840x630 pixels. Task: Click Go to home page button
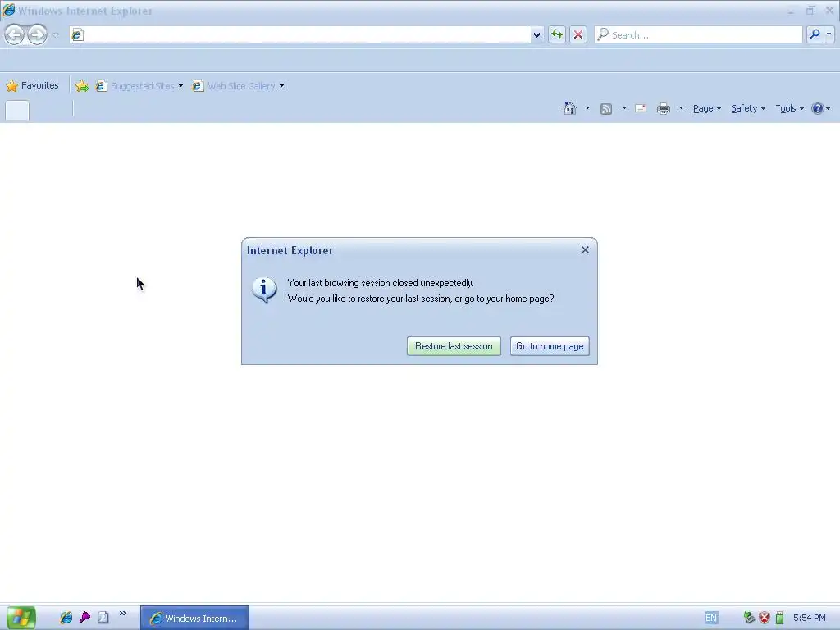coord(550,346)
